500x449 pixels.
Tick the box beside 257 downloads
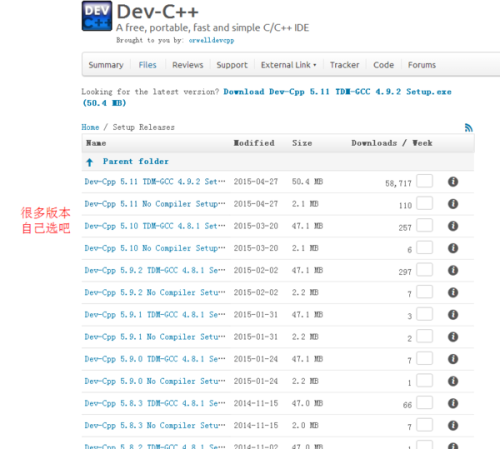425,225
